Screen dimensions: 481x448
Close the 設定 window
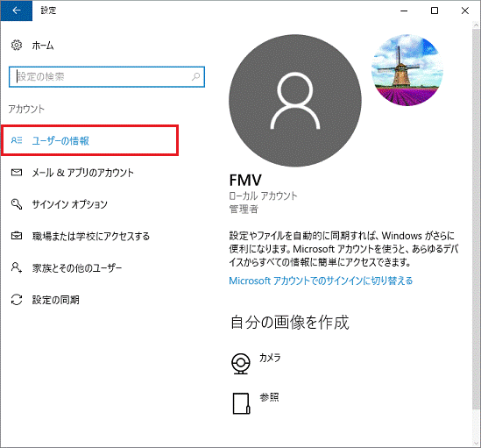click(464, 11)
